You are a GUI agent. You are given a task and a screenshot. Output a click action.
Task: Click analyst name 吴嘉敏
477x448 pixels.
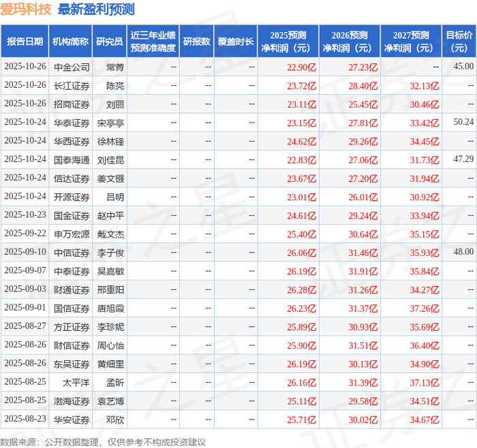click(110, 272)
